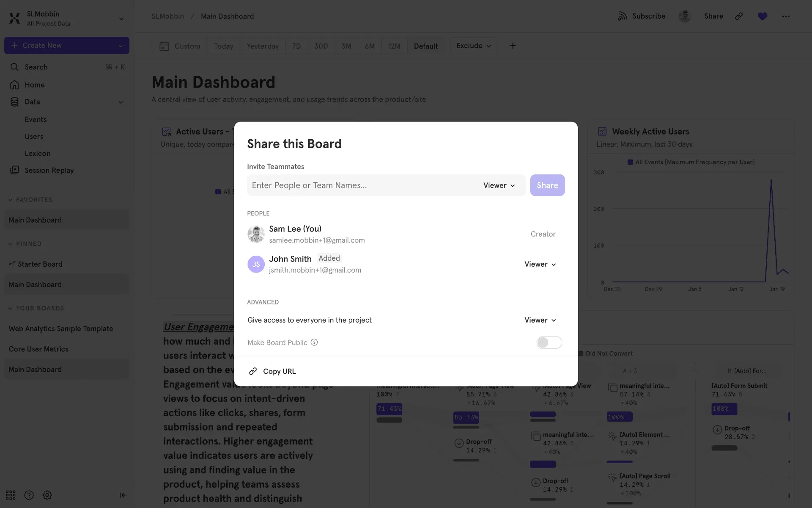The image size is (812, 508).
Task: Click the Copy URL link icon
Action: pos(253,371)
